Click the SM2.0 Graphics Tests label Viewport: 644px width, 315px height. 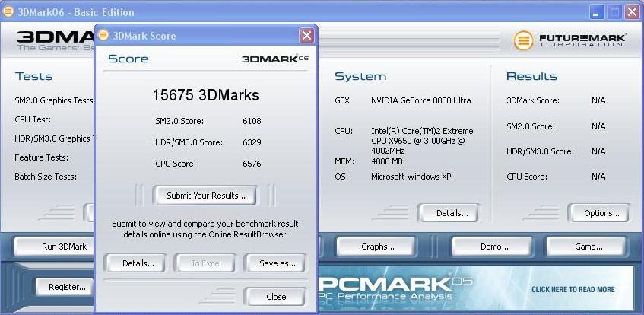54,100
